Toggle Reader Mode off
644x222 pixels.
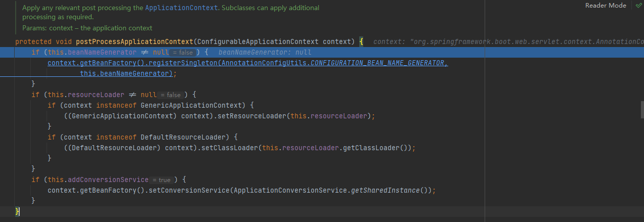pyautogui.click(x=606, y=6)
